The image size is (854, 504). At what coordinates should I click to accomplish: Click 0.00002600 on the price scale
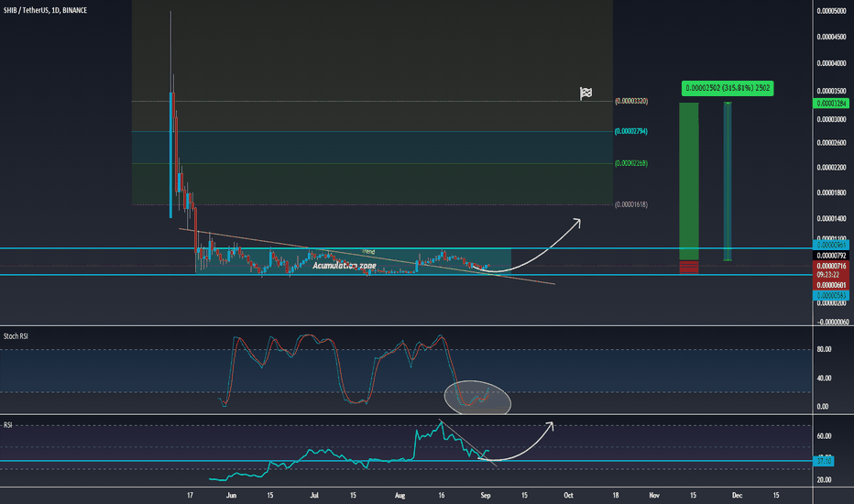832,143
